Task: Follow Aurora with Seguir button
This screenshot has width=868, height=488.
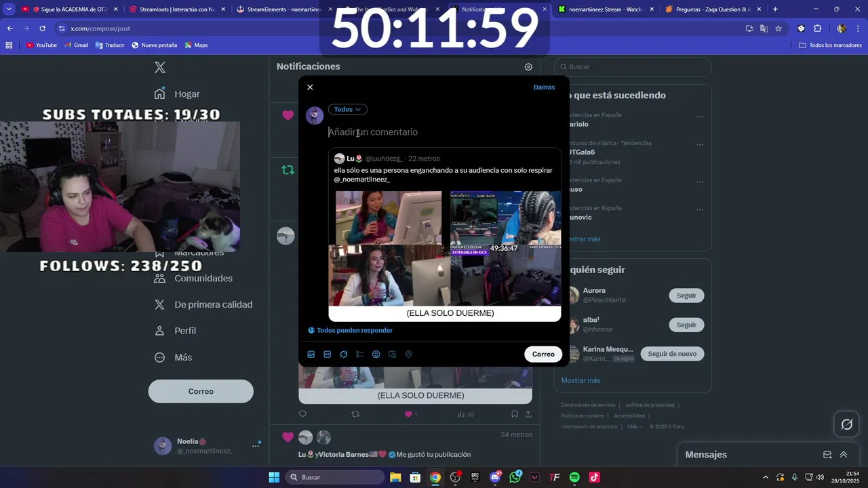Action: pos(686,296)
